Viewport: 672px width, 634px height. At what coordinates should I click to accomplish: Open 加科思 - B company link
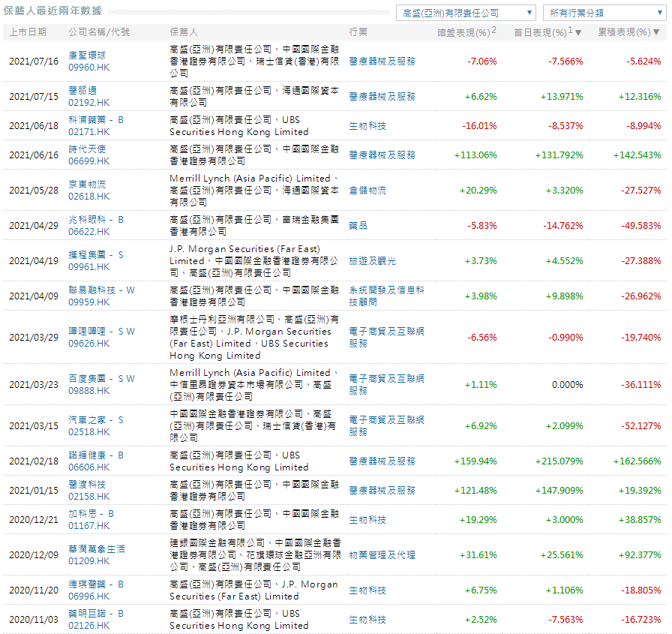click(x=91, y=513)
